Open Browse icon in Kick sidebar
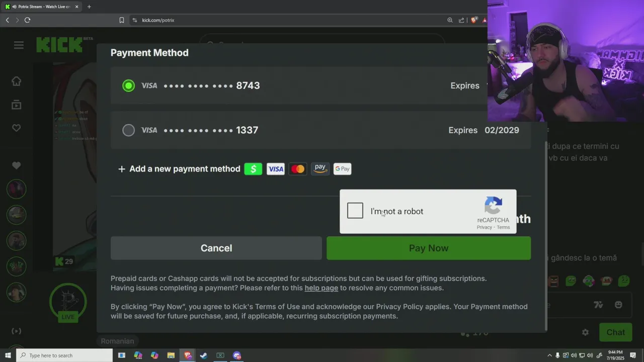This screenshot has width=644, height=362. coord(16,105)
